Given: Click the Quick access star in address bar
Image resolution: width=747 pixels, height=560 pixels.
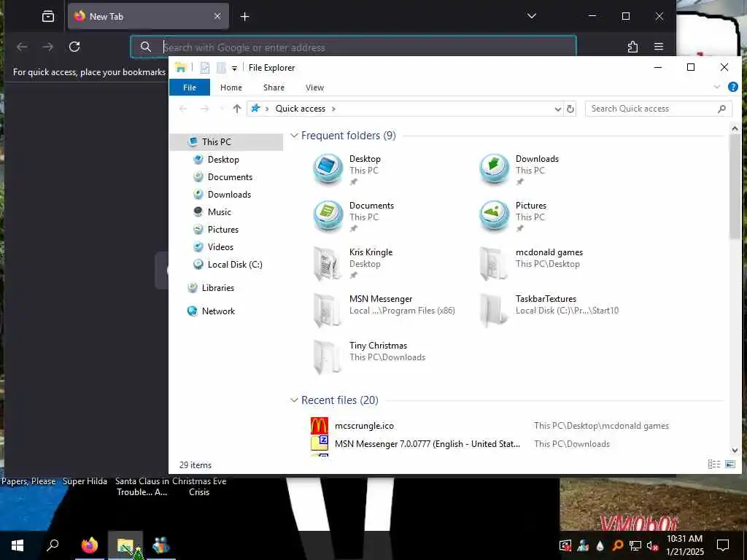Looking at the screenshot, I should pos(256,109).
